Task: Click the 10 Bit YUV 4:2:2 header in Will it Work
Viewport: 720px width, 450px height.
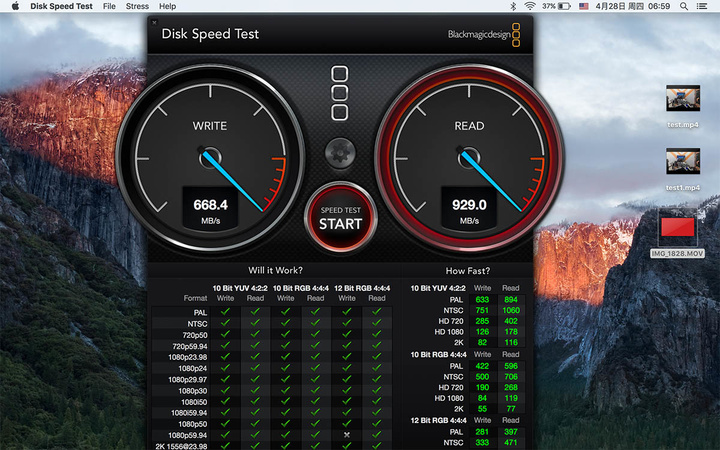Action: [x=240, y=288]
